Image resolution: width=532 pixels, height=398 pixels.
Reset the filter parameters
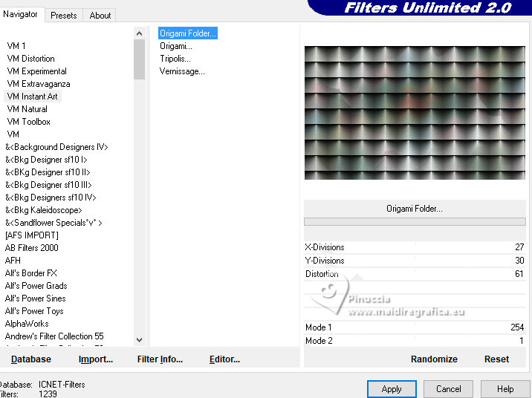496,359
